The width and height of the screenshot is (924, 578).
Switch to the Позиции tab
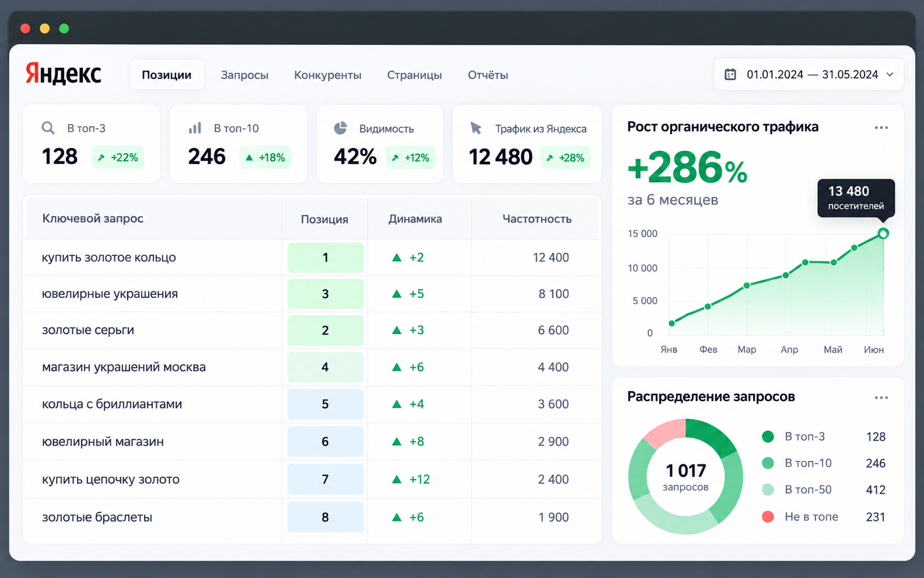[x=167, y=75]
